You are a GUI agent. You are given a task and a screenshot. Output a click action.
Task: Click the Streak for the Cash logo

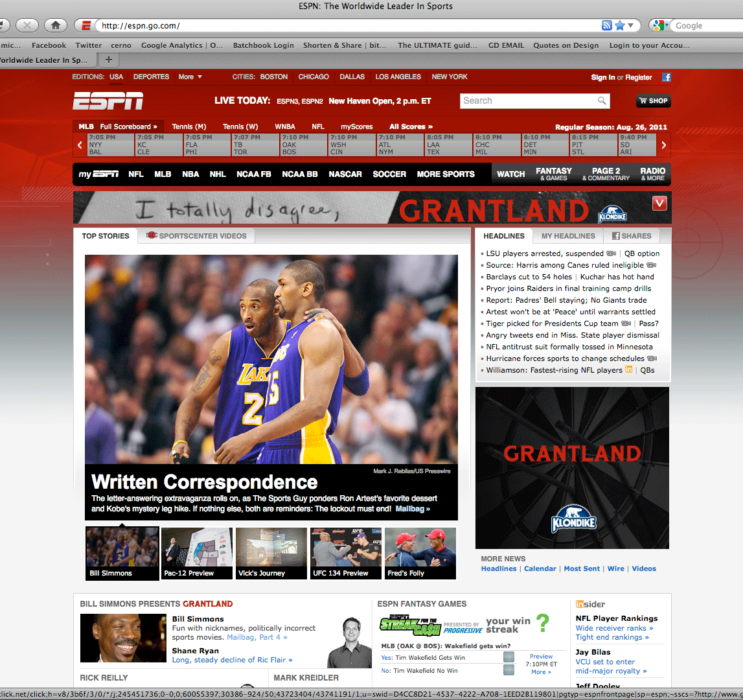coord(410,625)
